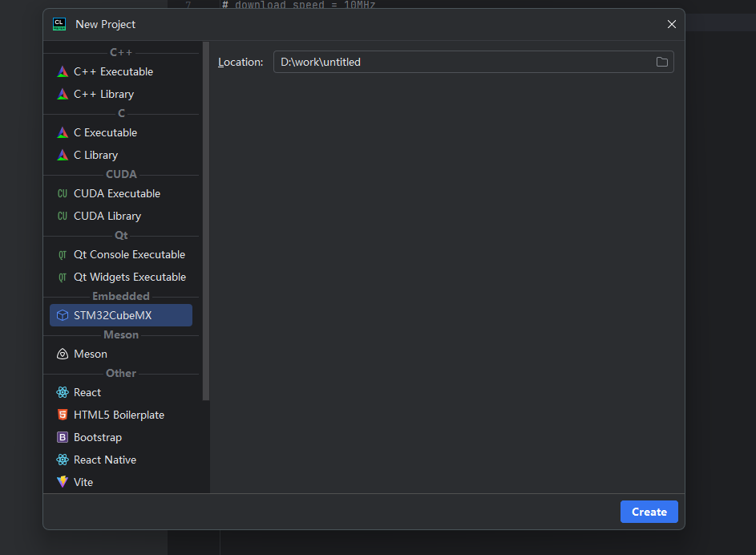Click the CLion logo in the dialog title
The height and width of the screenshot is (555, 756).
[x=59, y=24]
